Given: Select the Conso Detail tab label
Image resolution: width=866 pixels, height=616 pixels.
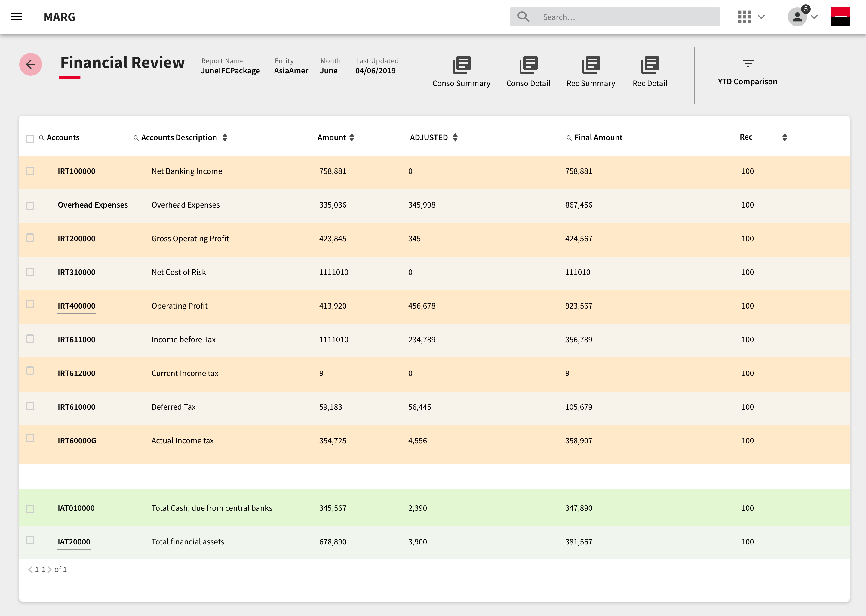Looking at the screenshot, I should 528,83.
